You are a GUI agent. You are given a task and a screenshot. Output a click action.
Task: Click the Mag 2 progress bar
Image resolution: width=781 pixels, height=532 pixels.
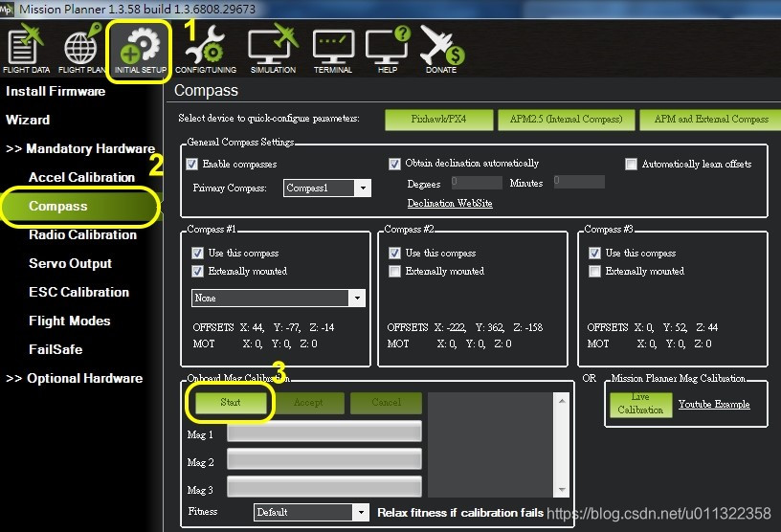coord(324,458)
